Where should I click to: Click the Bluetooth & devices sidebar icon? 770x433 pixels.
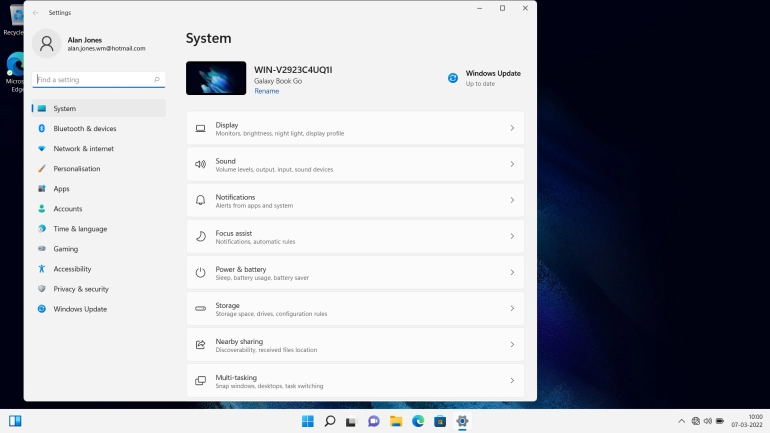[x=42, y=129]
